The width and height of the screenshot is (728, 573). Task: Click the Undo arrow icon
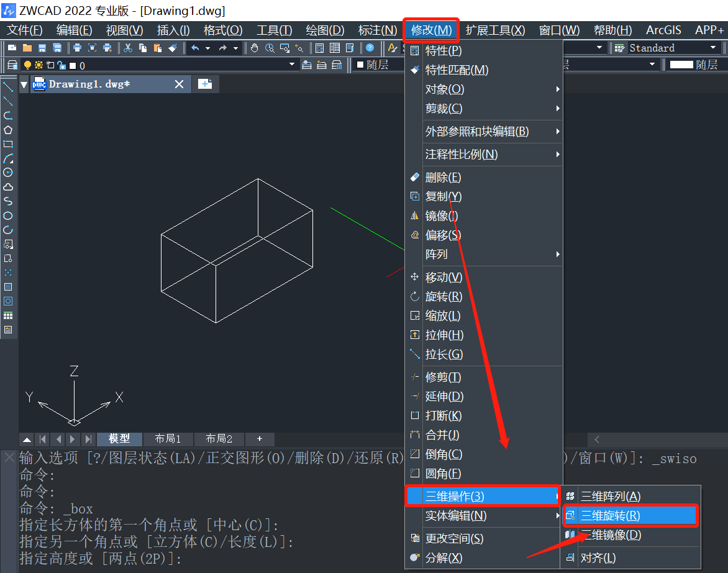[x=196, y=48]
